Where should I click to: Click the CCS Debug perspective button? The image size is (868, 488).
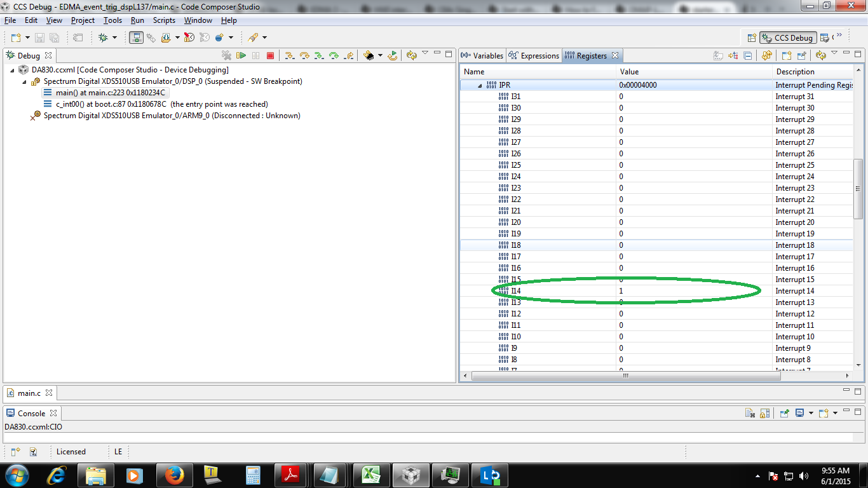click(x=788, y=37)
